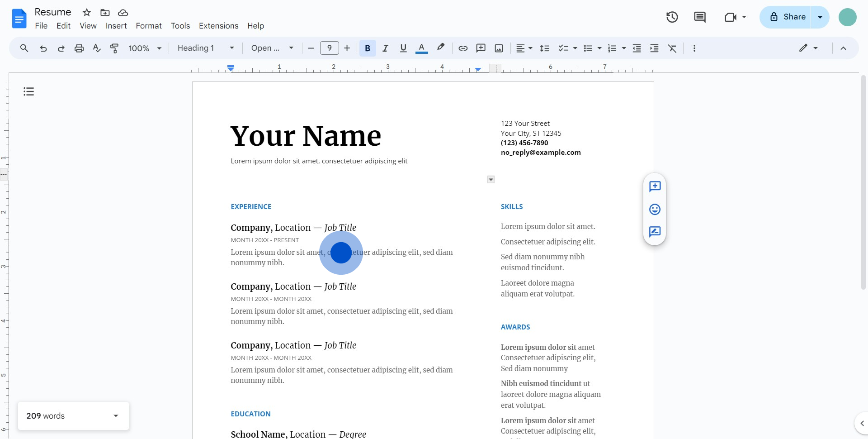
Task: Open the Format menu
Action: coord(149,26)
